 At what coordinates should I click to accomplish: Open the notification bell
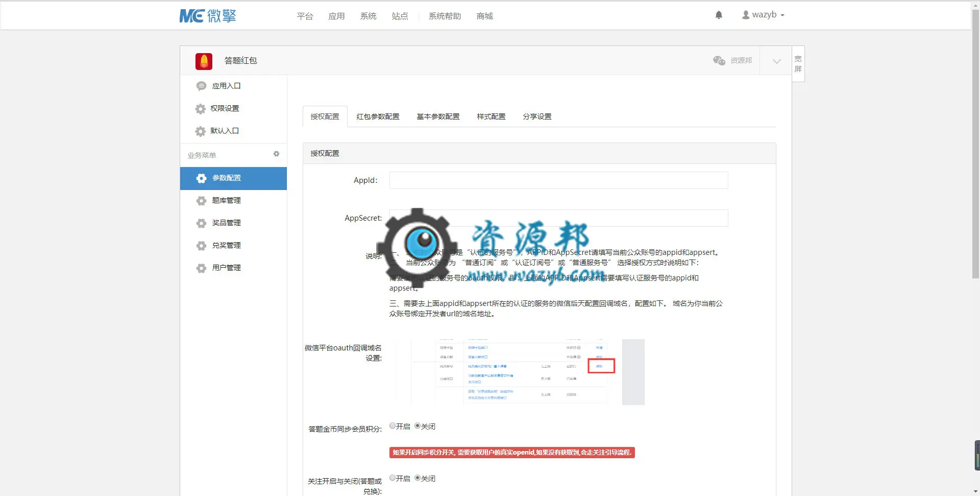coord(719,15)
